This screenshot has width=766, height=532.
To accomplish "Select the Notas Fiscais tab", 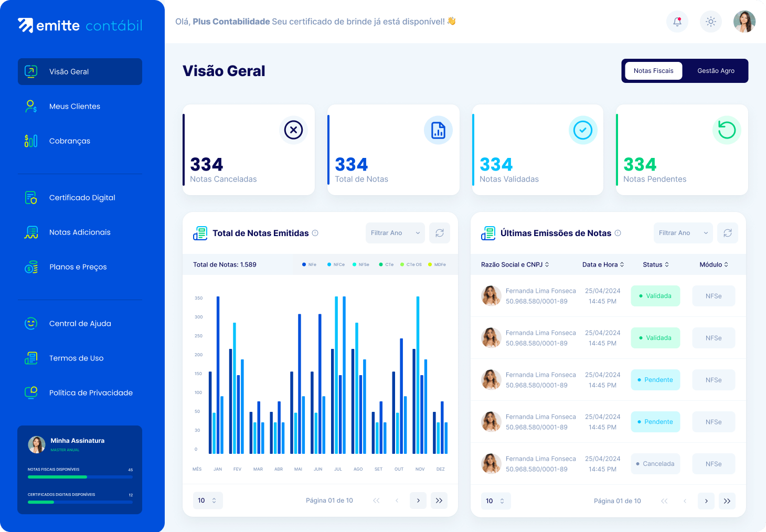I will (653, 71).
